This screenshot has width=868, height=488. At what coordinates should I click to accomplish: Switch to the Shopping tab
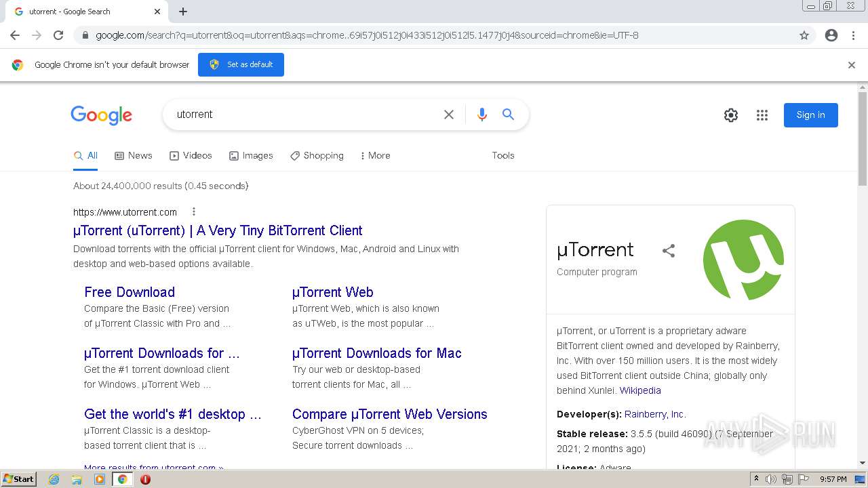point(317,156)
